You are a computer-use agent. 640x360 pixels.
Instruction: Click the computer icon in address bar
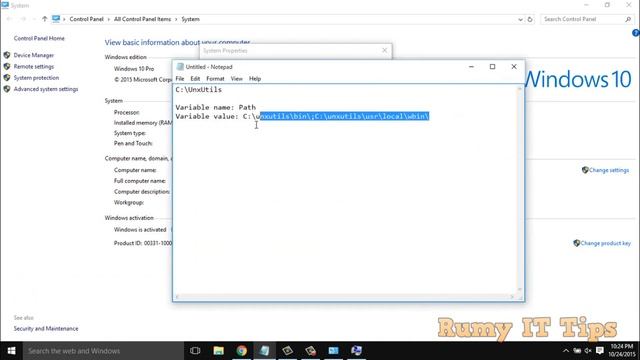pos(56,19)
